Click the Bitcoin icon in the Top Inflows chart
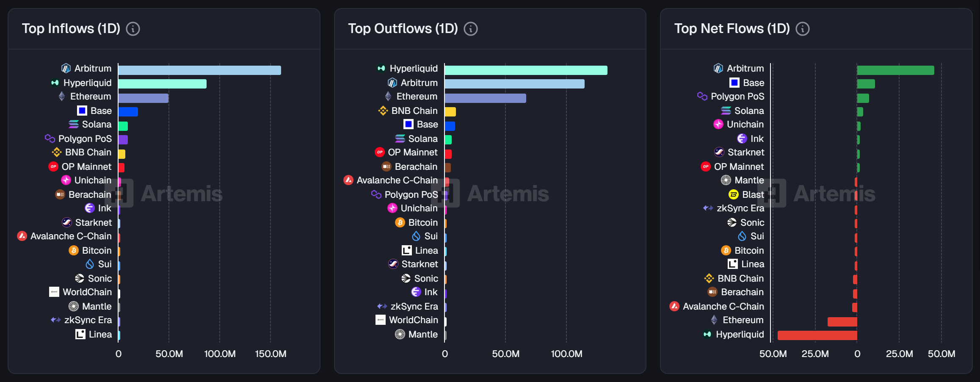The image size is (980, 382). (74, 250)
